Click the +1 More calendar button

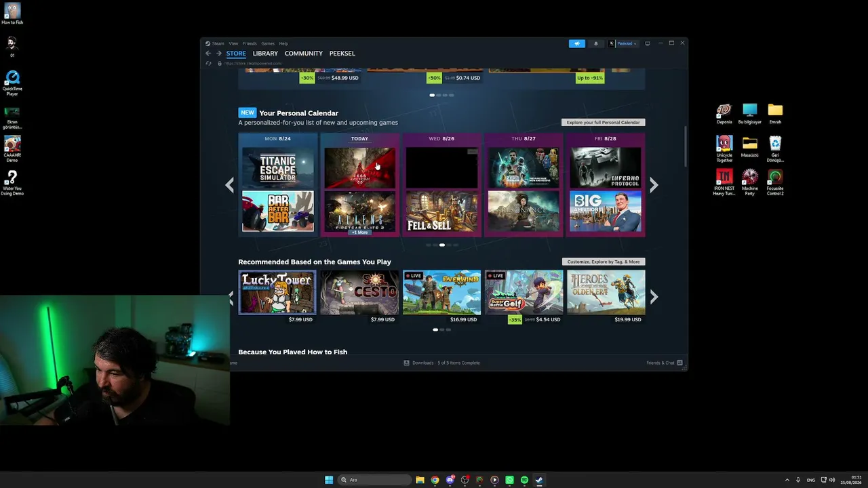pos(359,232)
